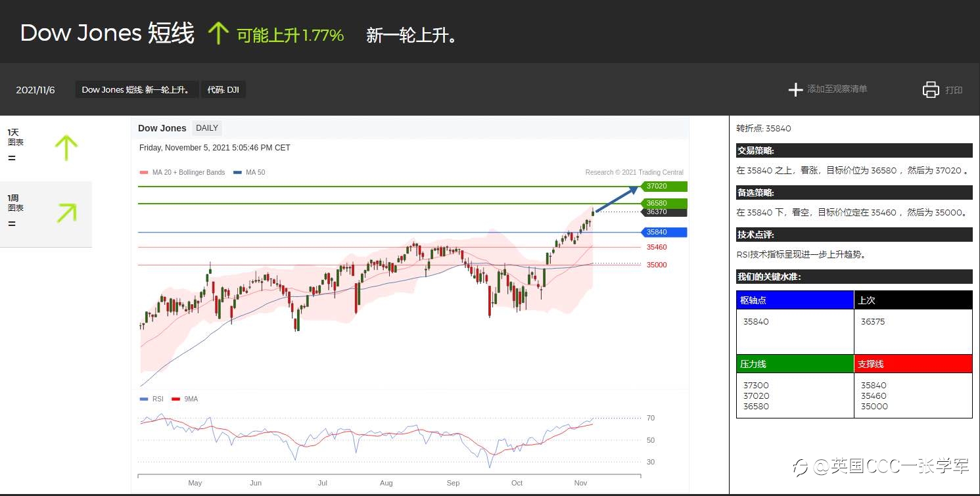The width and height of the screenshot is (980, 496).
Task: Click the black 上次 table header
Action: 913,300
